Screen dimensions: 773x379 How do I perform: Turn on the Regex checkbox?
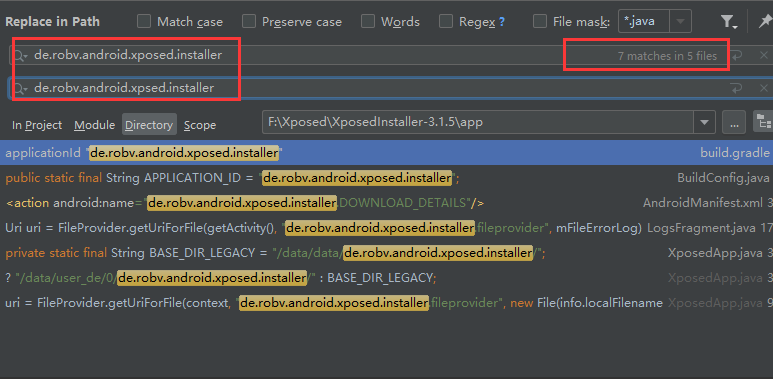pyautogui.click(x=446, y=22)
